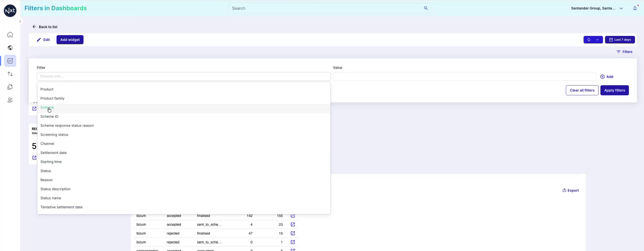Screen dimensions: 644x251
Task: Select Starting time option
Action: (184, 162)
